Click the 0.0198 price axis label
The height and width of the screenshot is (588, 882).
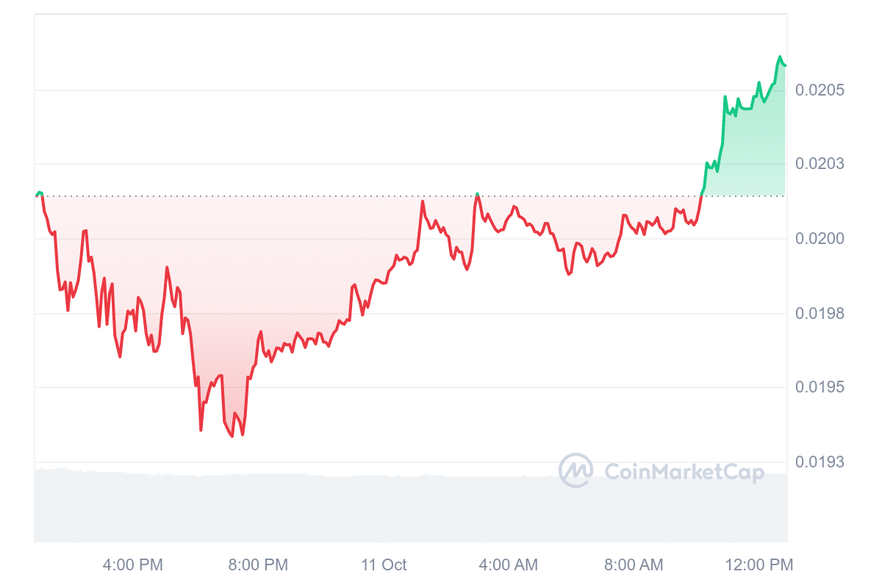coord(820,314)
